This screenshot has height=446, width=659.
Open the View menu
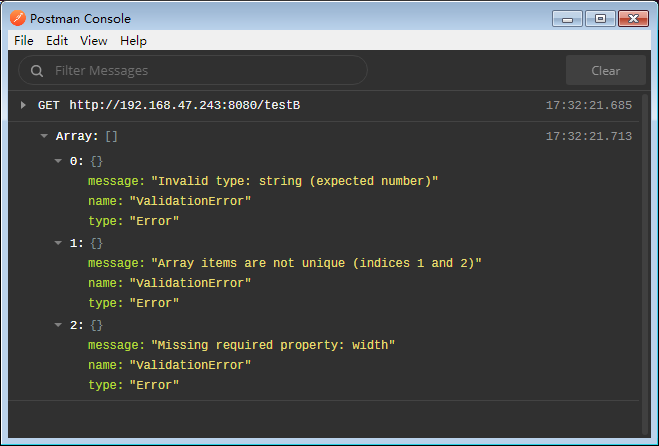(94, 41)
